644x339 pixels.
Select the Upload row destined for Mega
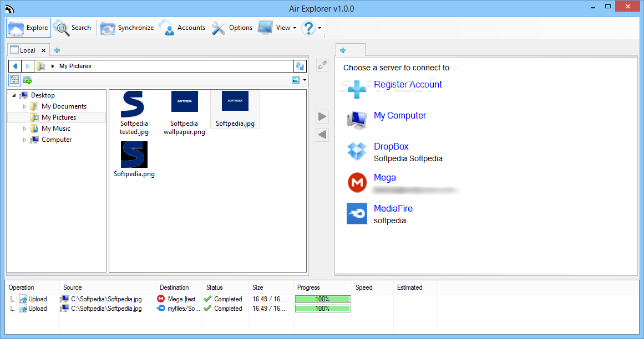click(180, 299)
